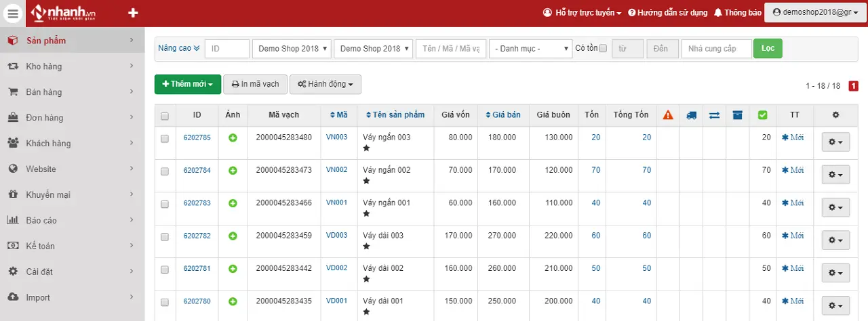
Task: Click the Nhà cung cấp input field
Action: 716,49
